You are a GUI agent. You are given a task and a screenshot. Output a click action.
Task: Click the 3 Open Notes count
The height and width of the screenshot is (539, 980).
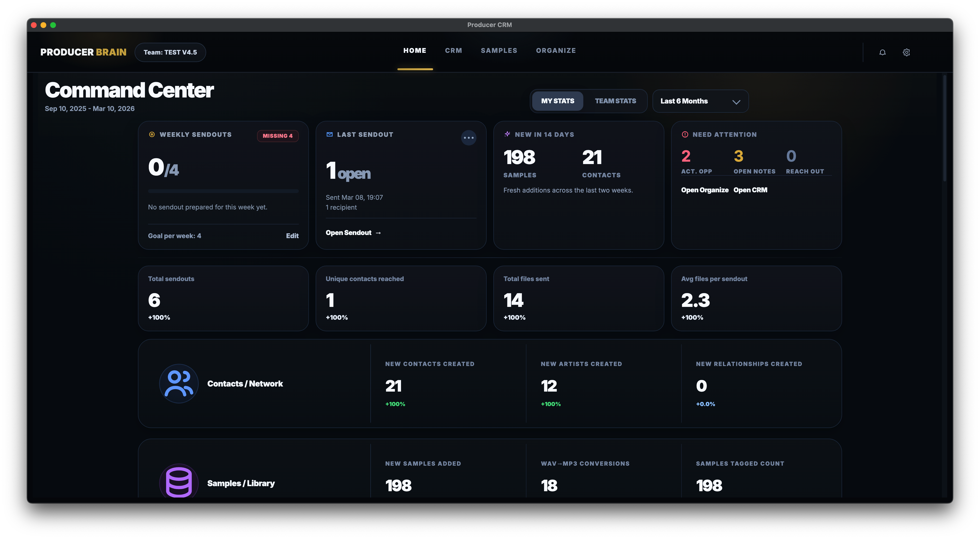(738, 156)
